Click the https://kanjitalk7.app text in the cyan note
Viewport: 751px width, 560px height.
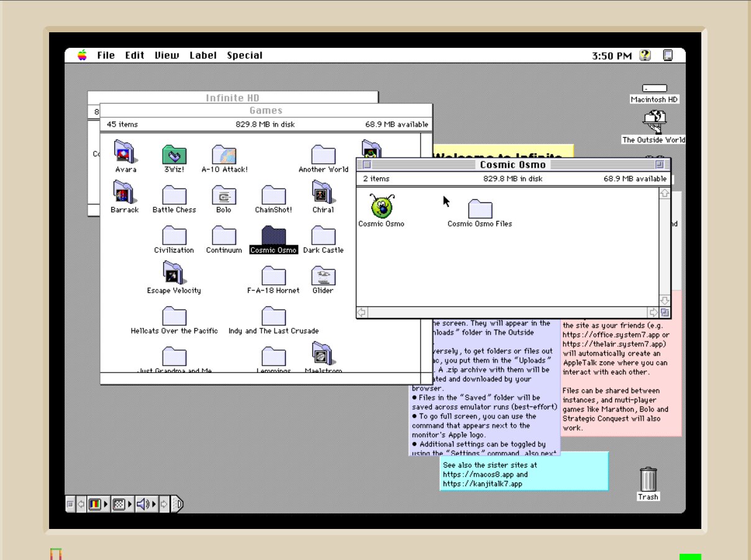(x=482, y=484)
